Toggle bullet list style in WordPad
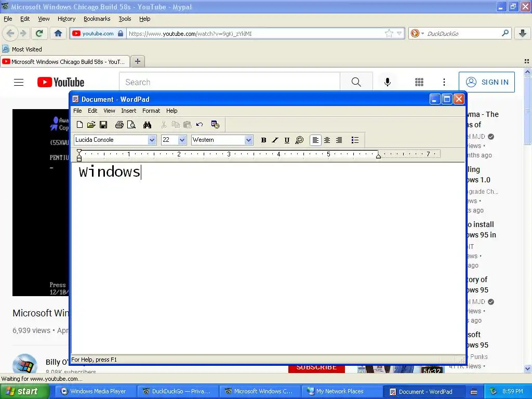This screenshot has width=532, height=399. point(355,140)
